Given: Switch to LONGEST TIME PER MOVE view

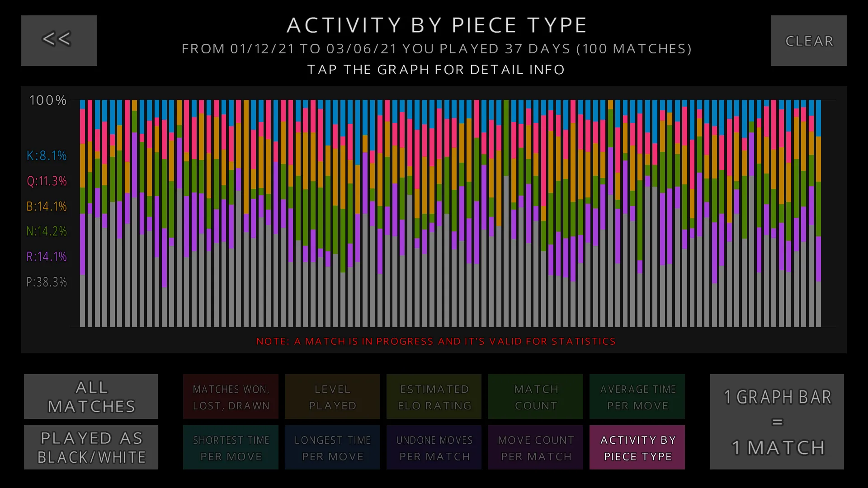Looking at the screenshot, I should point(332,447).
